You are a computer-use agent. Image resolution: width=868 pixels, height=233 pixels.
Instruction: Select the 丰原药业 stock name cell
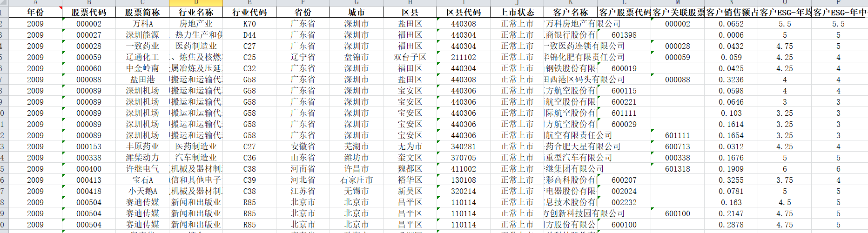142,146
